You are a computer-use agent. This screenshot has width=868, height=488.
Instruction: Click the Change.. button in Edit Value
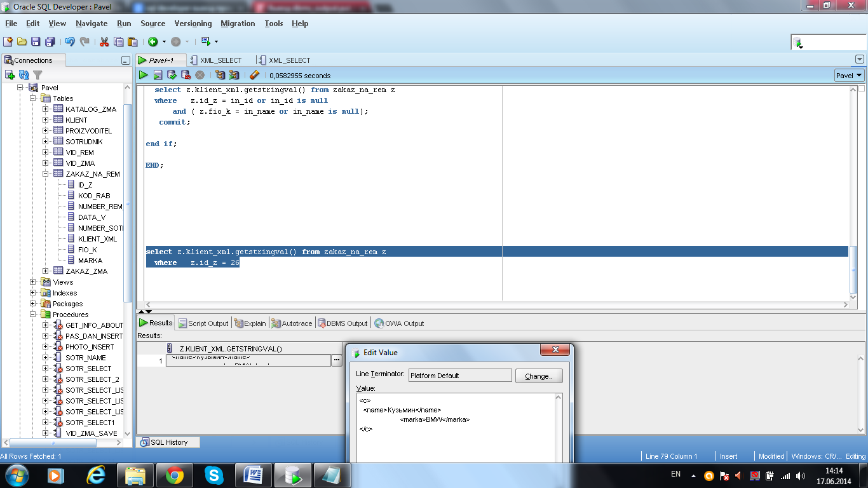tap(539, 376)
